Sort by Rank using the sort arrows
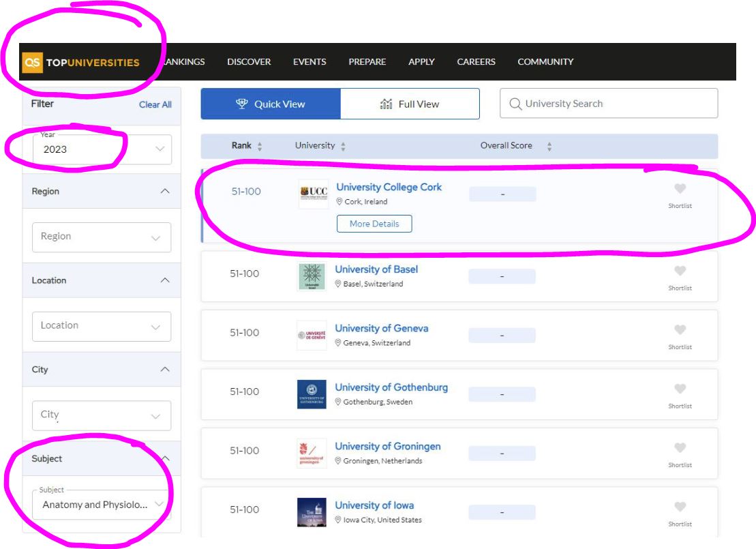The image size is (756, 549). [260, 147]
